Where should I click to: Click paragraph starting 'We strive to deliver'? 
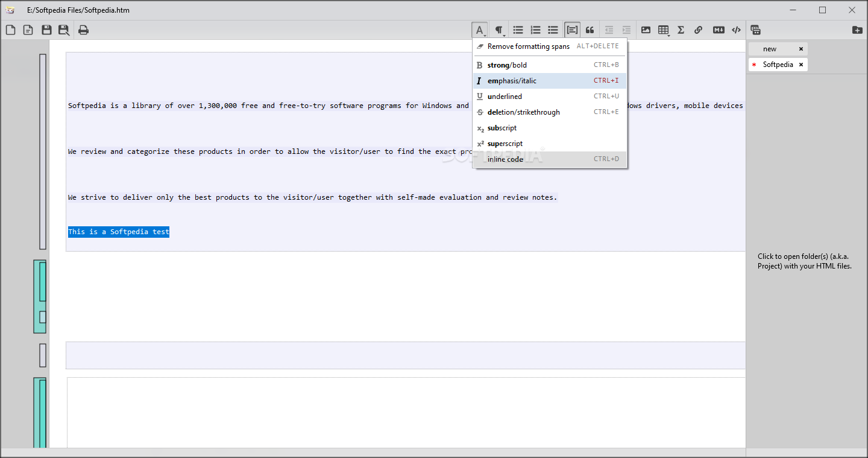[313, 197]
